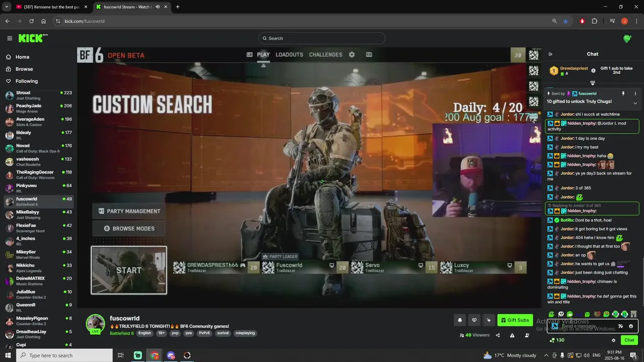Expand the gift leaderboard arrow
The height and width of the screenshot is (362, 644).
pos(593,83)
